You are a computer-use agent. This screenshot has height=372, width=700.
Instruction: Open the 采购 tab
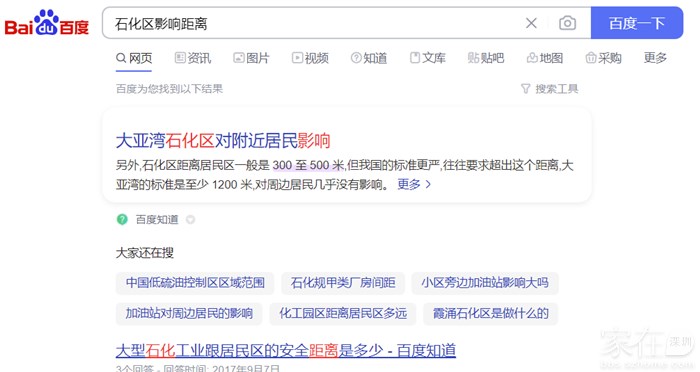coord(604,58)
